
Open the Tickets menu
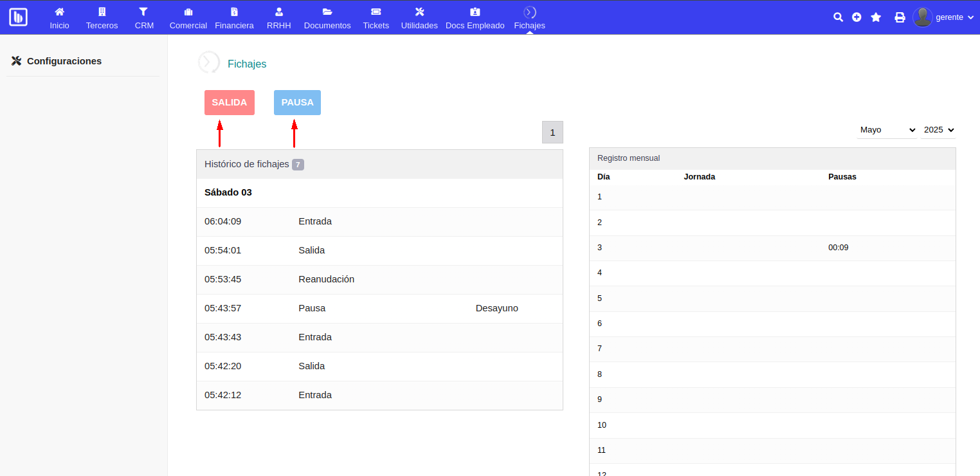pyautogui.click(x=376, y=18)
